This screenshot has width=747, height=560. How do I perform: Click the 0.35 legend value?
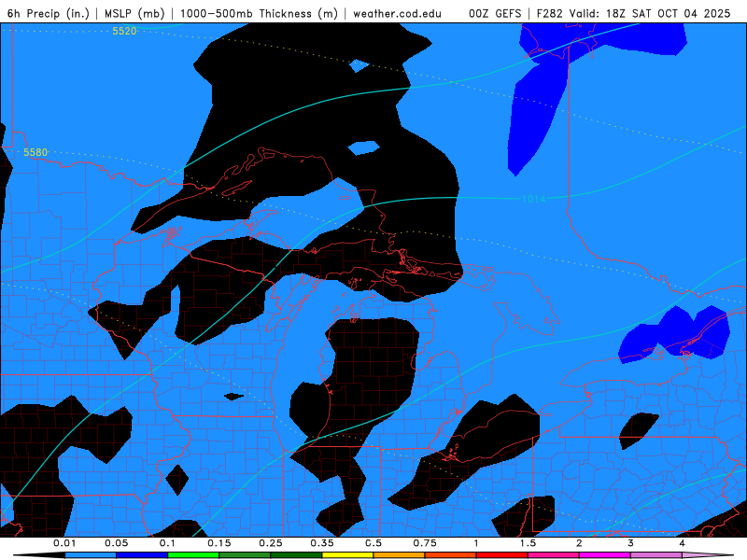(322, 543)
